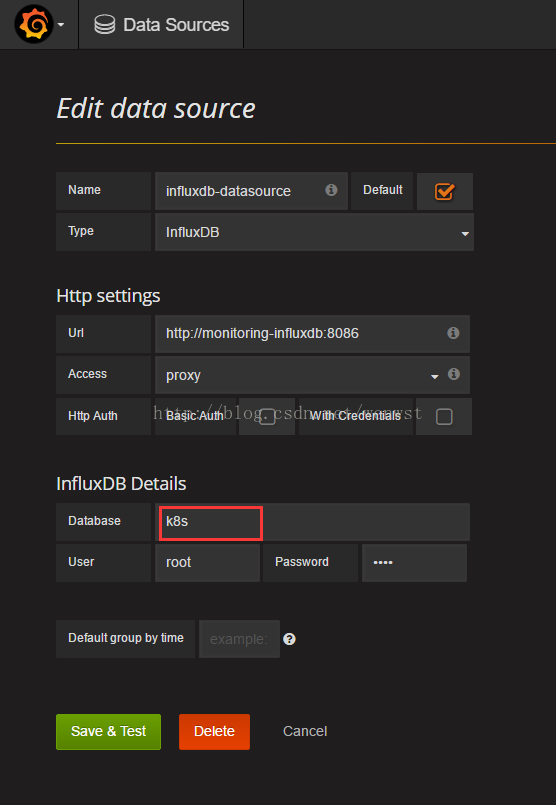
Task: Enable the With Credentials checkbox
Action: 444,416
